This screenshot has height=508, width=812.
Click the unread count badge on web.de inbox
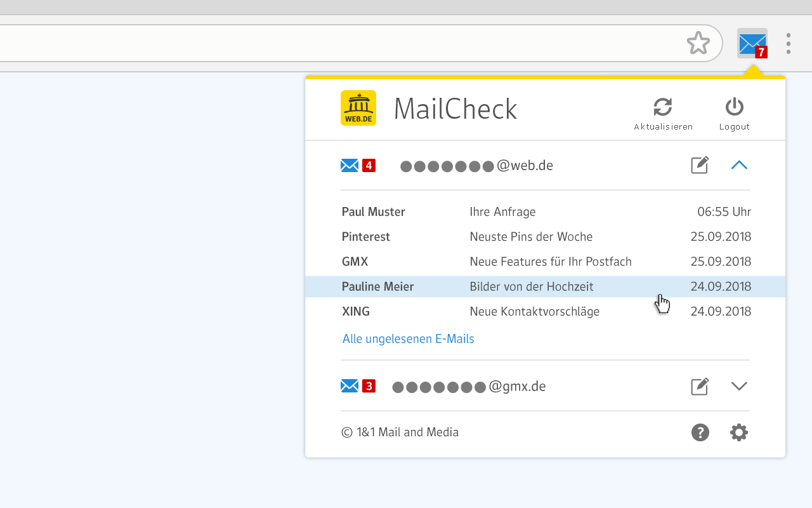pyautogui.click(x=368, y=165)
